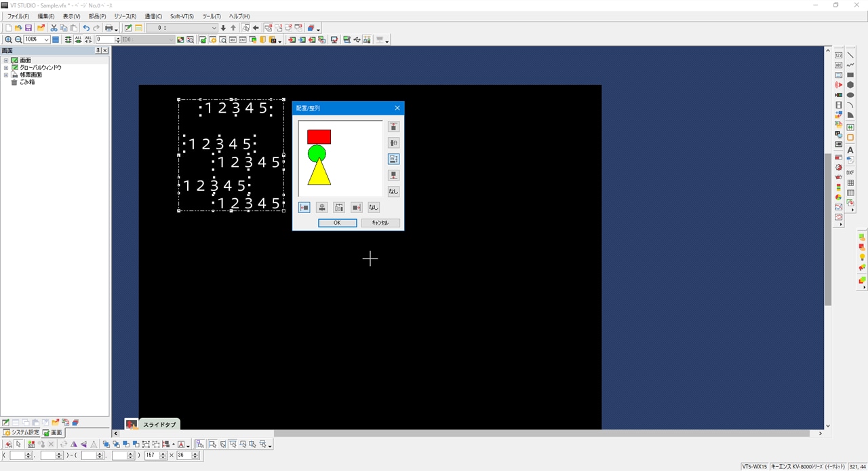Click the width field showing 157
Image resolution: width=868 pixels, height=471 pixels.
coord(152,455)
